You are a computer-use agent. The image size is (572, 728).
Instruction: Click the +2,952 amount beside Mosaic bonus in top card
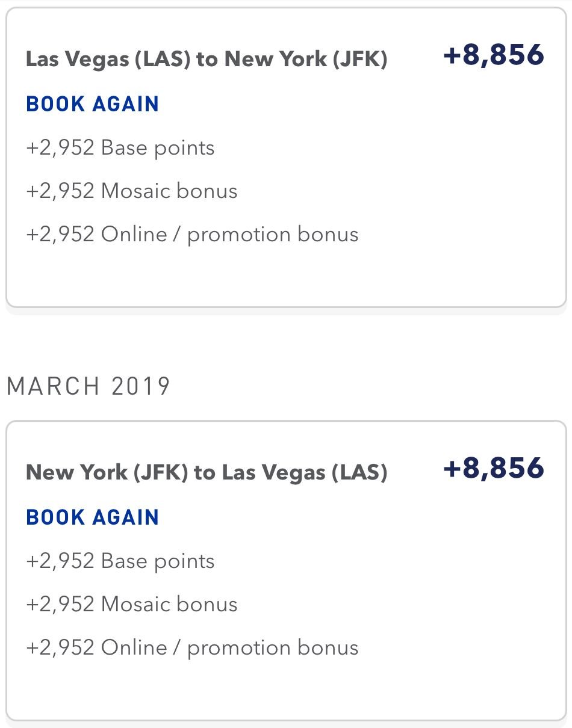(x=60, y=191)
